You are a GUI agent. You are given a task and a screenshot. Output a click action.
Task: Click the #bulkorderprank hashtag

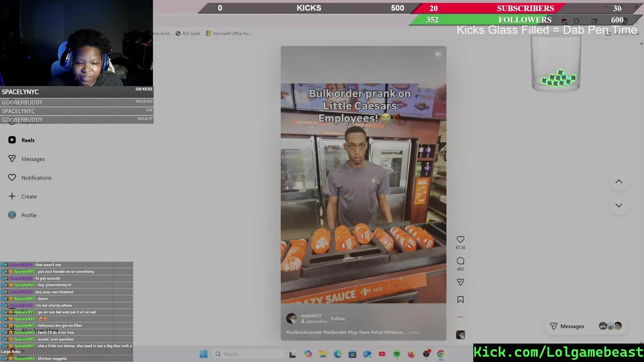point(304,332)
